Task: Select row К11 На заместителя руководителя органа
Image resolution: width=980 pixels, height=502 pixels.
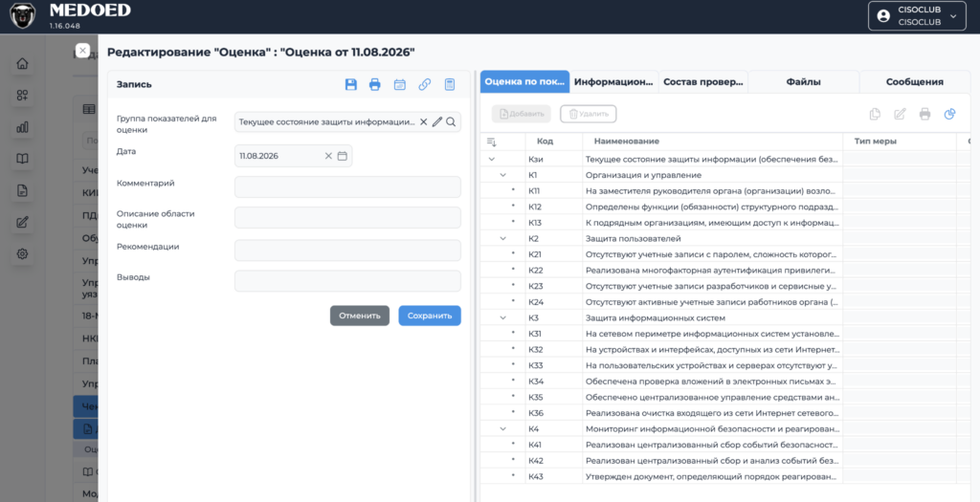Action: [725, 190]
